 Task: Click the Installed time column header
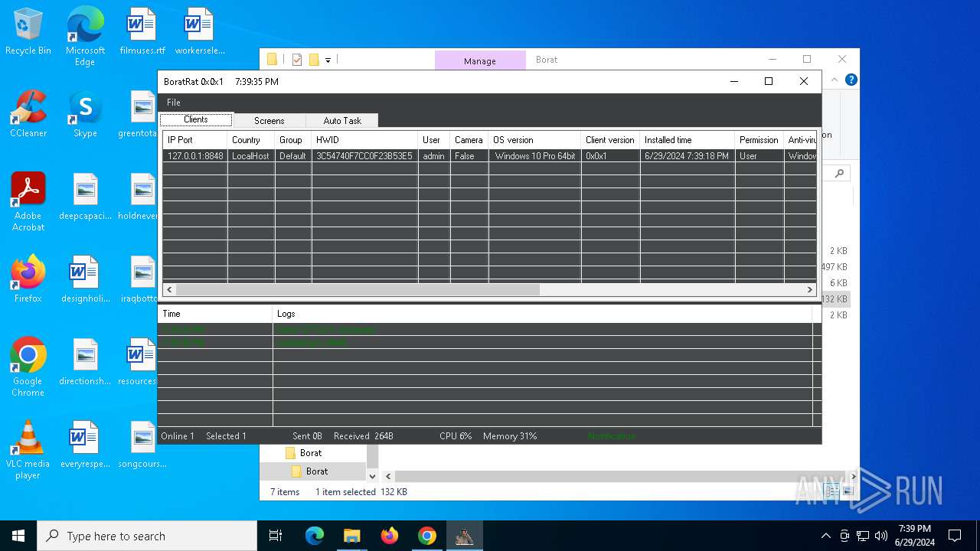tap(687, 140)
